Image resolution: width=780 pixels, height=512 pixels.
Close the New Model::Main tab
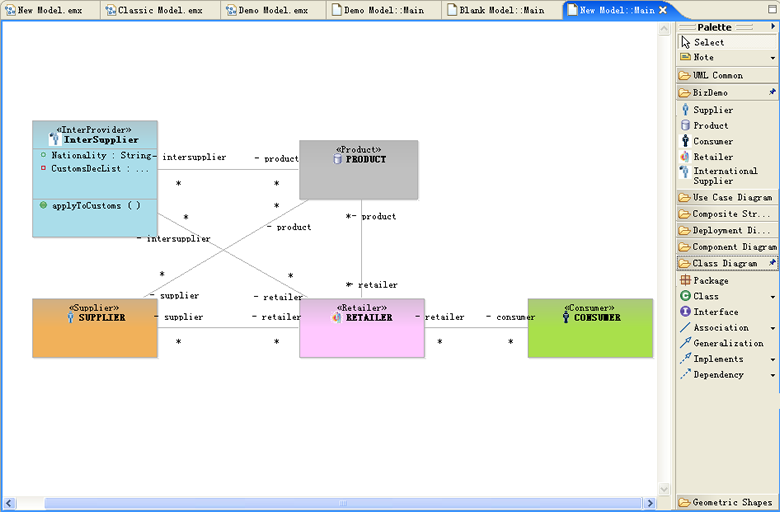click(662, 10)
